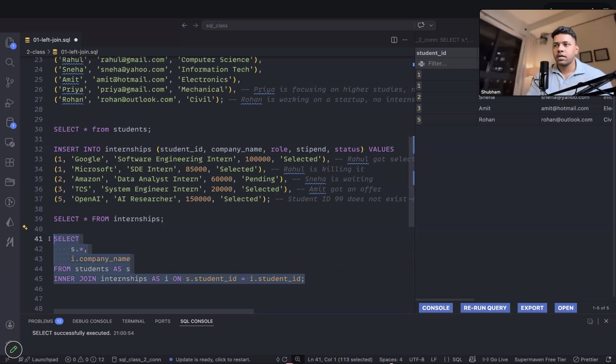This screenshot has width=616, height=364.
Task: Click the sparkle code action icon at line 40
Action: click(x=25, y=227)
